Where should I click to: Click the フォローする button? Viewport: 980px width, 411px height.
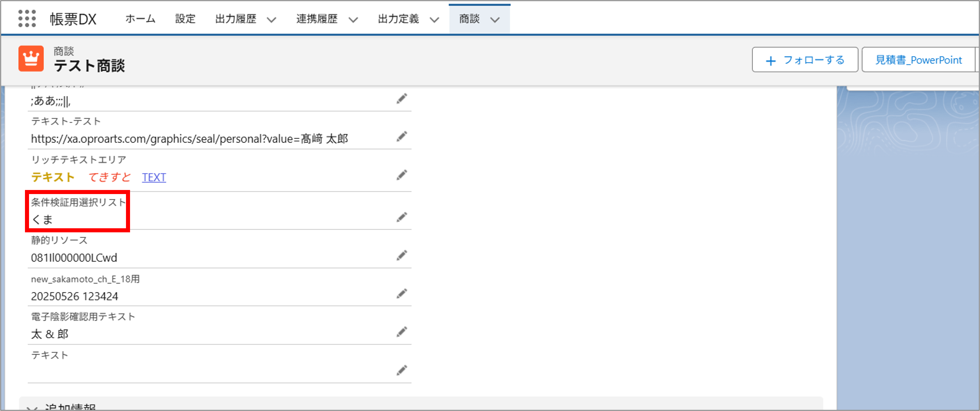pos(805,60)
